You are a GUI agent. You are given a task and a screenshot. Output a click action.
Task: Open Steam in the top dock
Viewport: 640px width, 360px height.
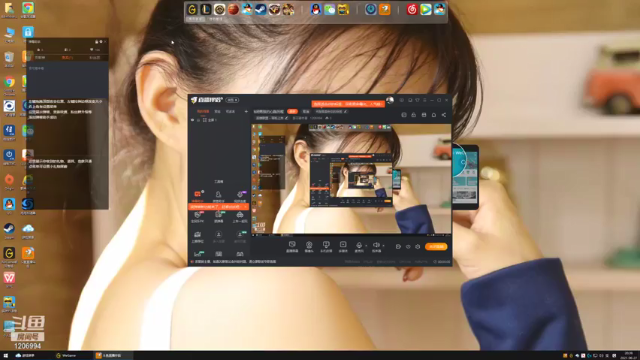(260, 9)
